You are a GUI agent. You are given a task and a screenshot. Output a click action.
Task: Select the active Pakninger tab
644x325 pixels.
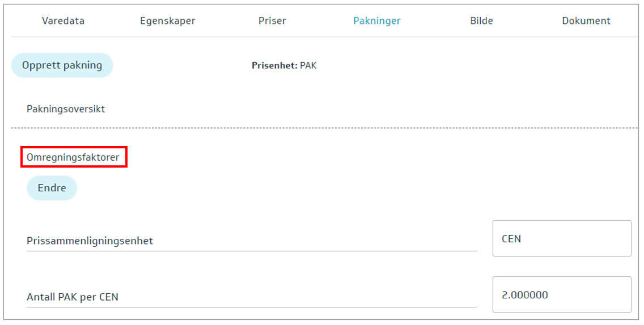pyautogui.click(x=377, y=21)
